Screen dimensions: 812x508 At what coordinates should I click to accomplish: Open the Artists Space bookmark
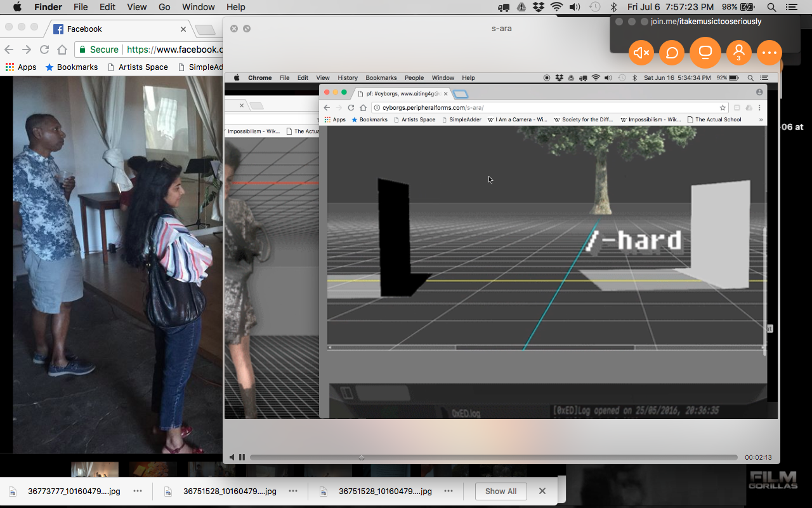(x=138, y=67)
